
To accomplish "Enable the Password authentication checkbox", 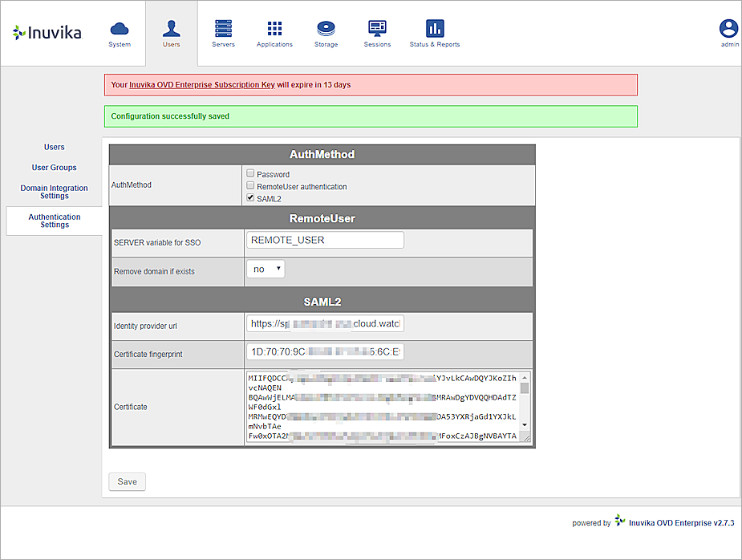I will tap(249, 173).
